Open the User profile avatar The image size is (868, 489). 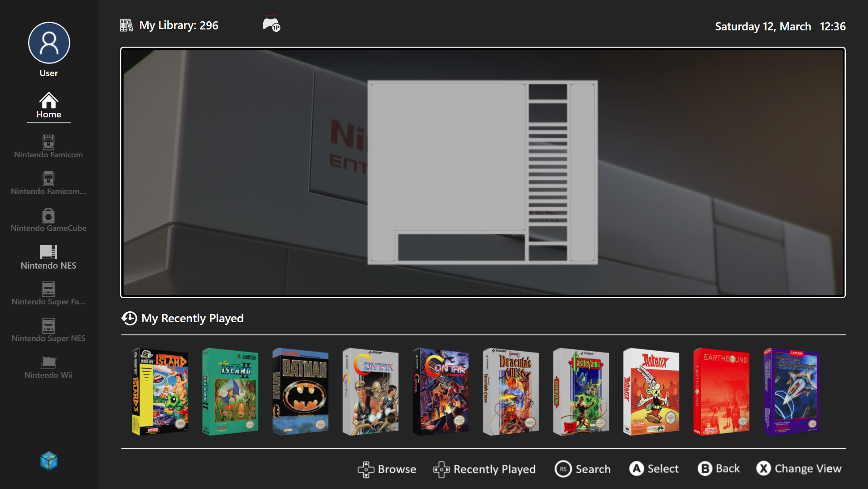pyautogui.click(x=49, y=43)
